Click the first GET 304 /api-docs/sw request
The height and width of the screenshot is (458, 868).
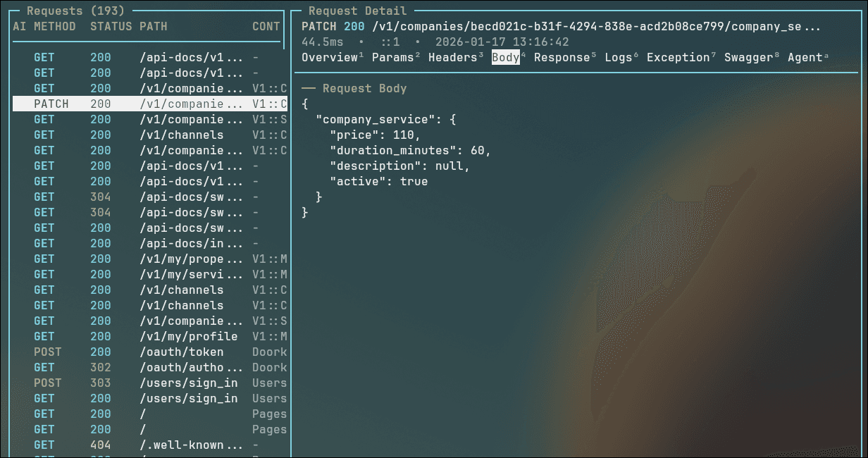tap(141, 197)
